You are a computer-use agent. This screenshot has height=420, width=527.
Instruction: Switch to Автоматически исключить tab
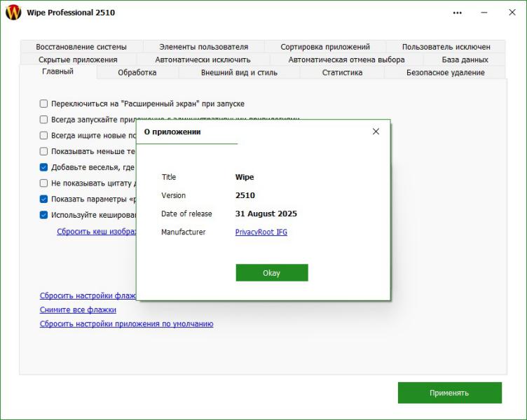tap(203, 59)
